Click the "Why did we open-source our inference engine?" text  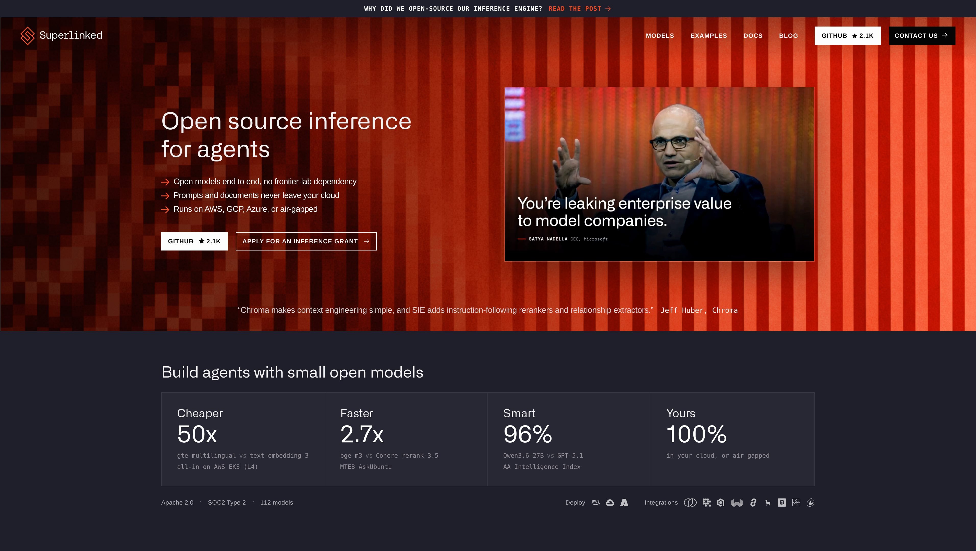coord(453,8)
